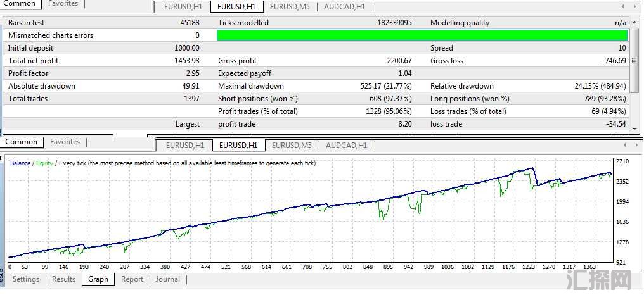Open the AUDCAD,H1 chart tab at top
This screenshot has height=295, width=644.
click(344, 7)
